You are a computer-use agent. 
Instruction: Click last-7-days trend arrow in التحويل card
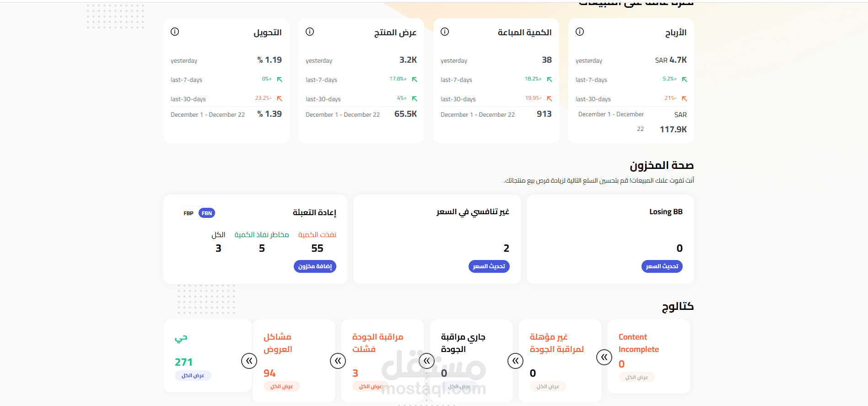280,79
